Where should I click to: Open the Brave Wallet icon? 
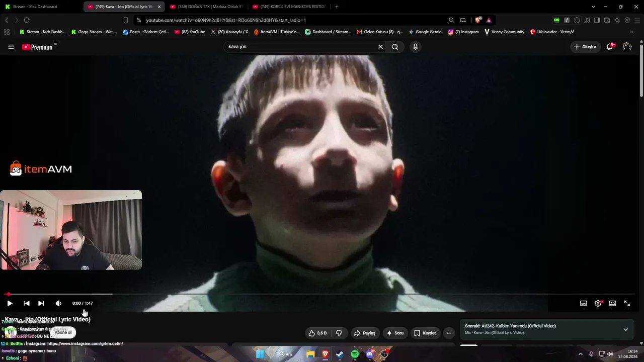607,20
